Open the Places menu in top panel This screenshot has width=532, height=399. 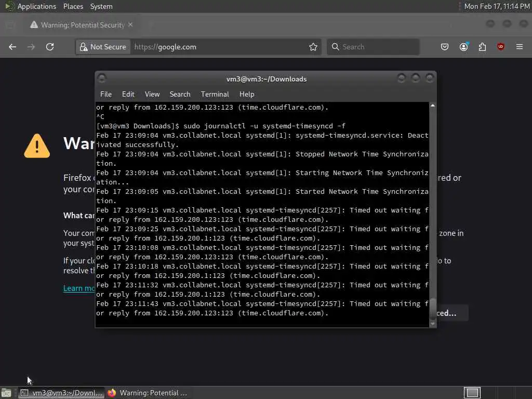[73, 6]
